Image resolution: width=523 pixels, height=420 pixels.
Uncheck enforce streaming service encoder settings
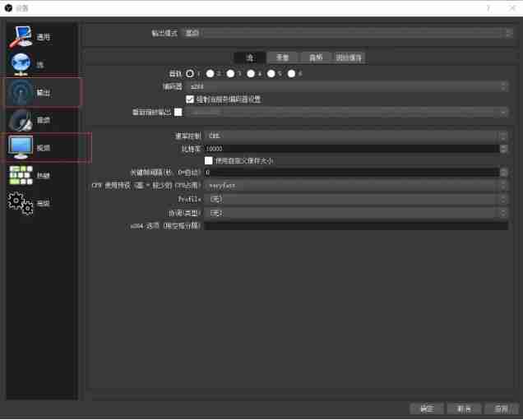click(x=190, y=99)
